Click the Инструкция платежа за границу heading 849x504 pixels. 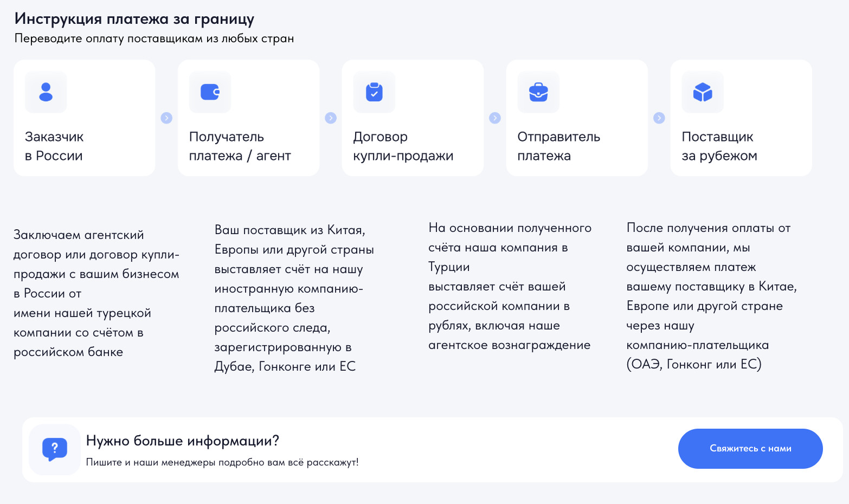(134, 19)
